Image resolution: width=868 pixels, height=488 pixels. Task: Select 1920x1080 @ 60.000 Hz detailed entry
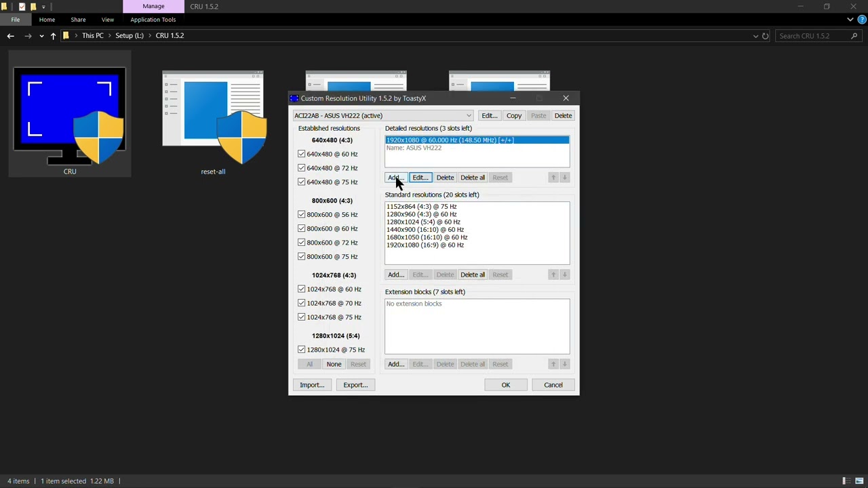pos(477,140)
